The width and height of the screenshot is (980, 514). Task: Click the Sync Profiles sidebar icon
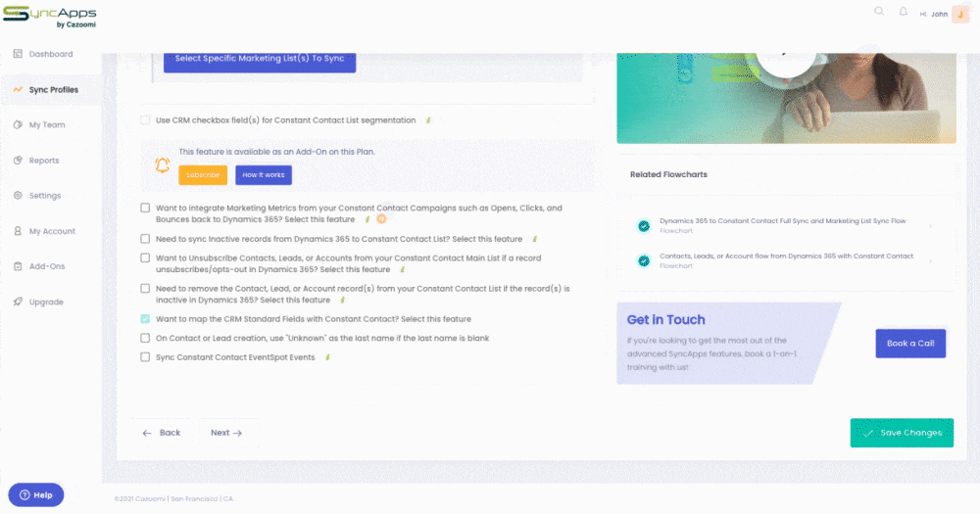(18, 89)
